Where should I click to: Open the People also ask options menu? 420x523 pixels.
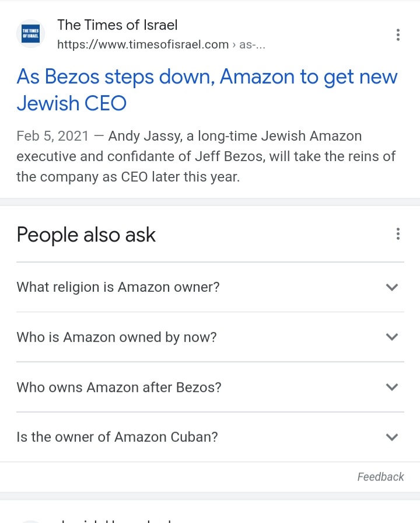398,234
